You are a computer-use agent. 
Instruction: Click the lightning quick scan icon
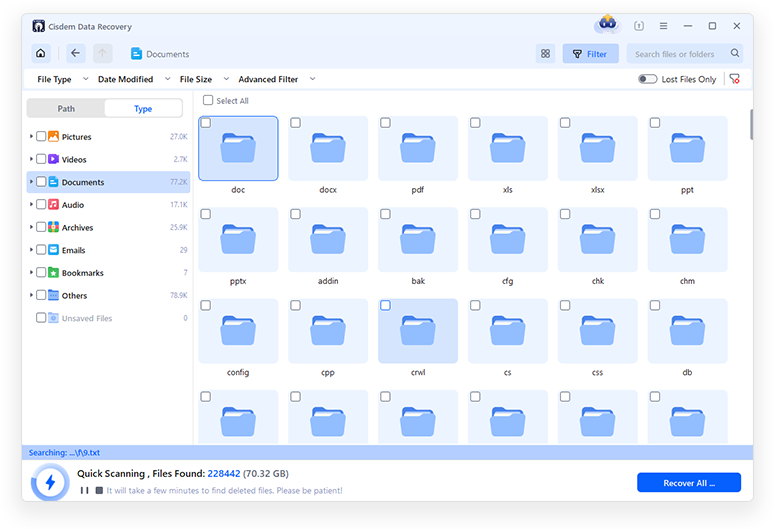tap(50, 482)
